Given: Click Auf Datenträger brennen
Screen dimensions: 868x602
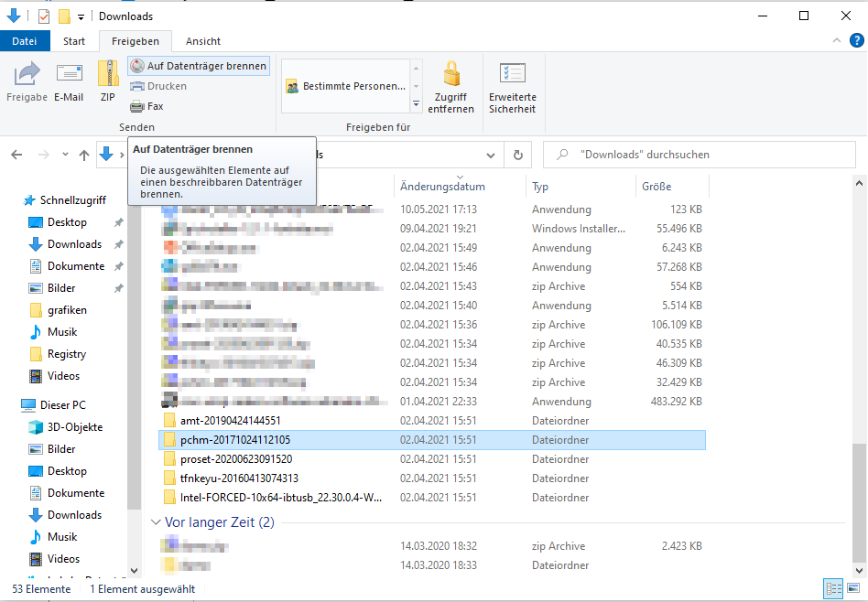Looking at the screenshot, I should tap(199, 66).
